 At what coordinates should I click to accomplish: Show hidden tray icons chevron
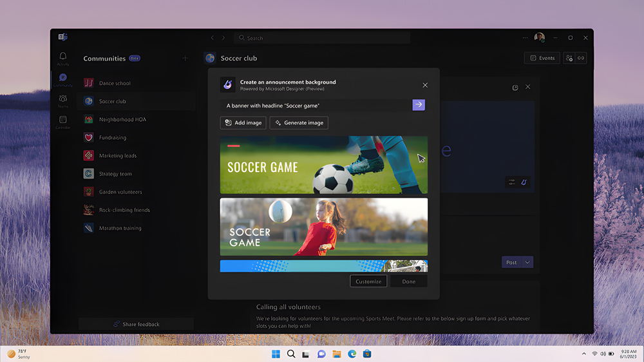(x=583, y=354)
